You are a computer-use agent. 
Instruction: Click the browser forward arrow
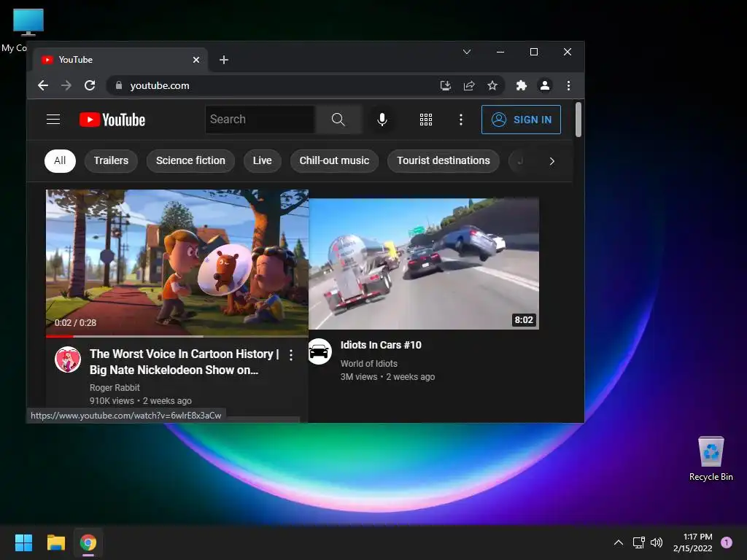point(66,86)
